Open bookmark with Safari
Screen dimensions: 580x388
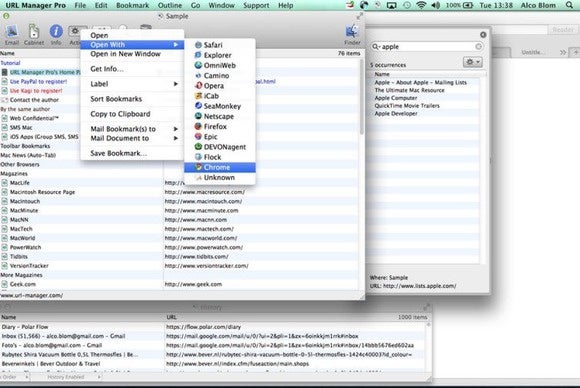(220, 45)
